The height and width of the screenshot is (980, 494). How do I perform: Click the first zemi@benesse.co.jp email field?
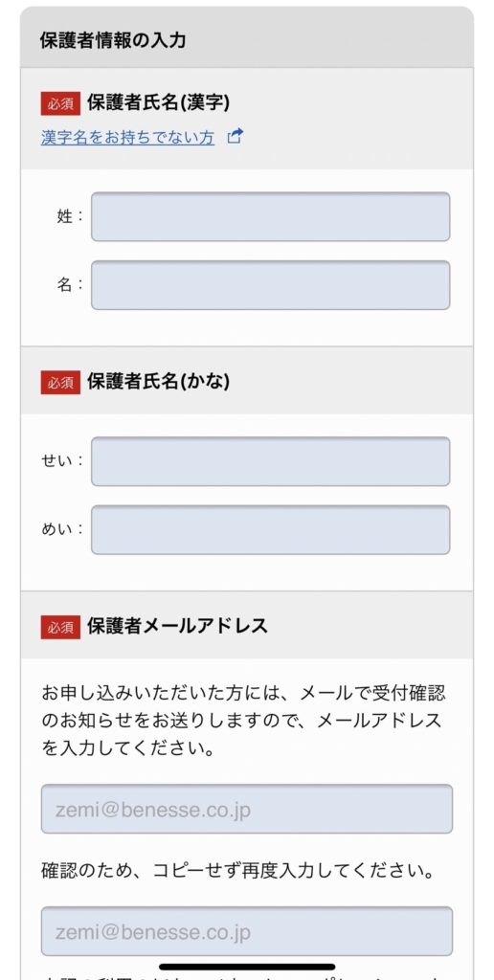coord(247,810)
